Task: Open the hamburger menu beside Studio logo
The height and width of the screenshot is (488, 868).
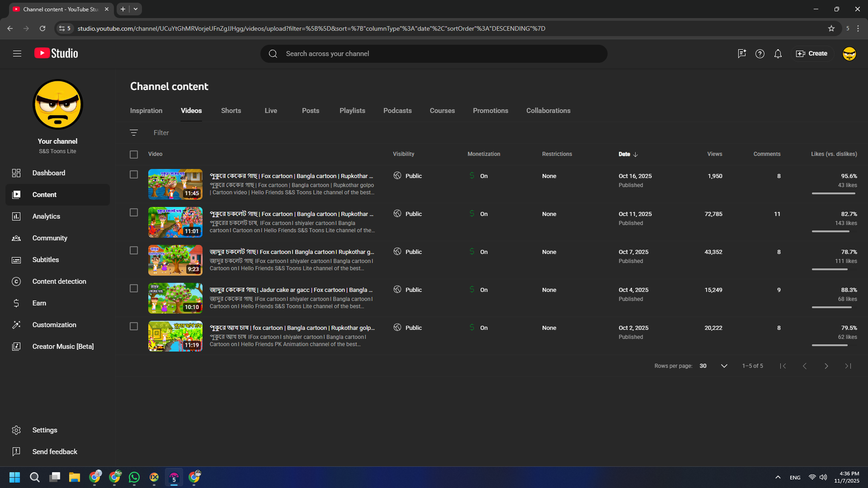Action: click(17, 54)
